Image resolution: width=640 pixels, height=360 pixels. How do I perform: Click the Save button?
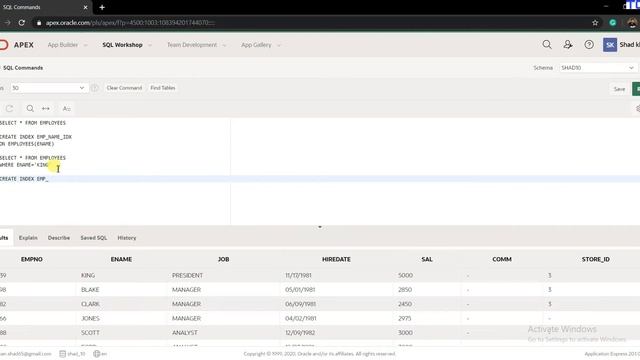[619, 89]
